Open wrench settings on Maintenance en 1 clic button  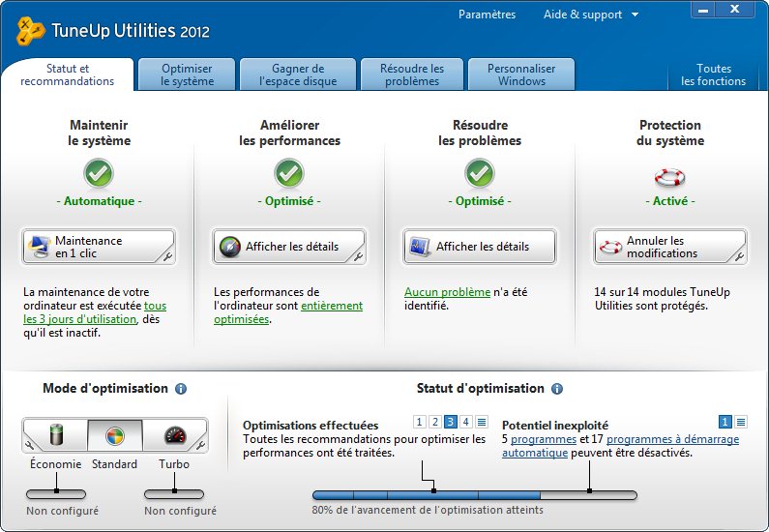pos(167,256)
